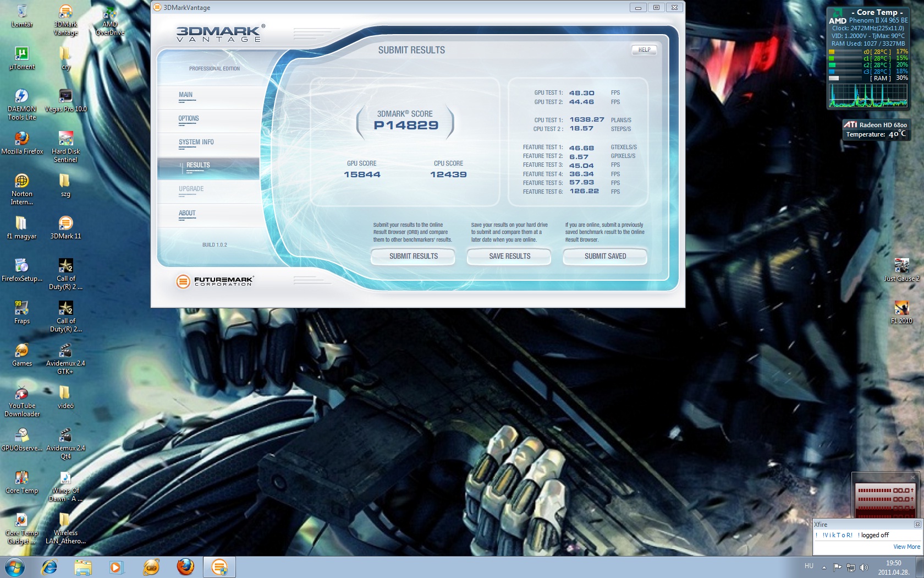This screenshot has width=924, height=578.
Task: Click the SAVE RESULTS button
Action: [509, 257]
